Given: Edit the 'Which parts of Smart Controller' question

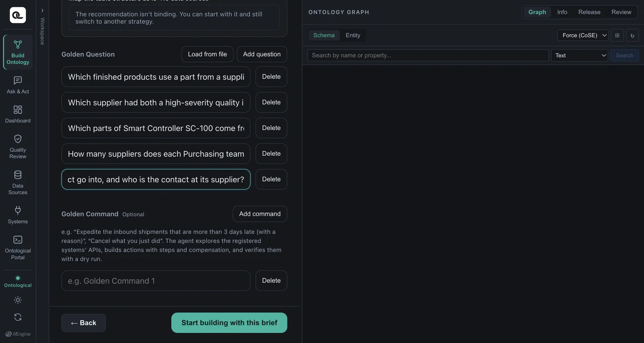Looking at the screenshot, I should 156,128.
